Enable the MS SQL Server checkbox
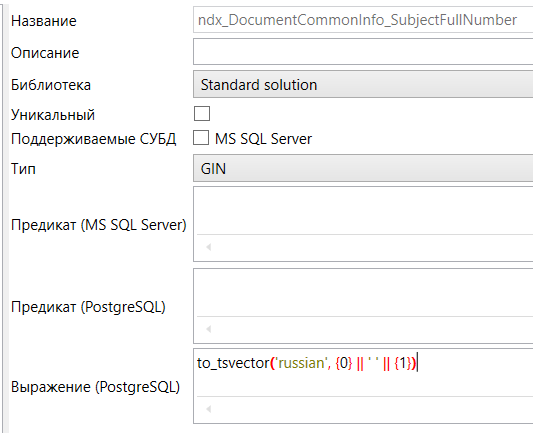The width and height of the screenshot is (533, 433). pyautogui.click(x=201, y=138)
